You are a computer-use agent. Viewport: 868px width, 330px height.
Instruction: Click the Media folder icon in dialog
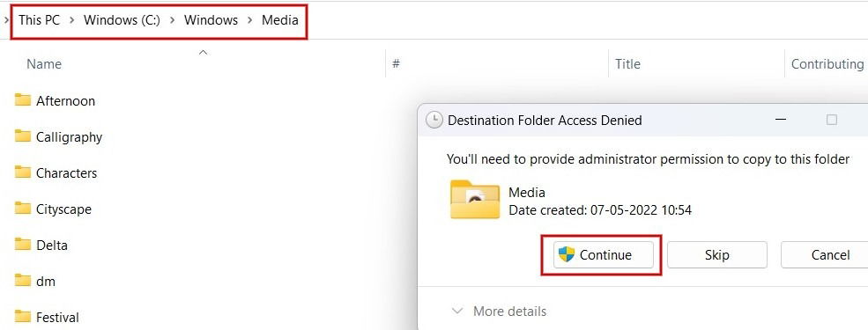[476, 200]
